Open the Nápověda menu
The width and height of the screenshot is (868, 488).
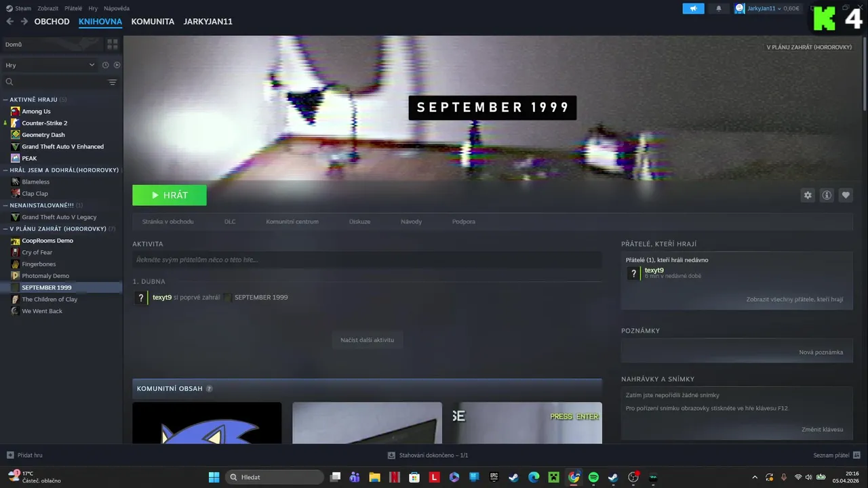[x=117, y=9]
